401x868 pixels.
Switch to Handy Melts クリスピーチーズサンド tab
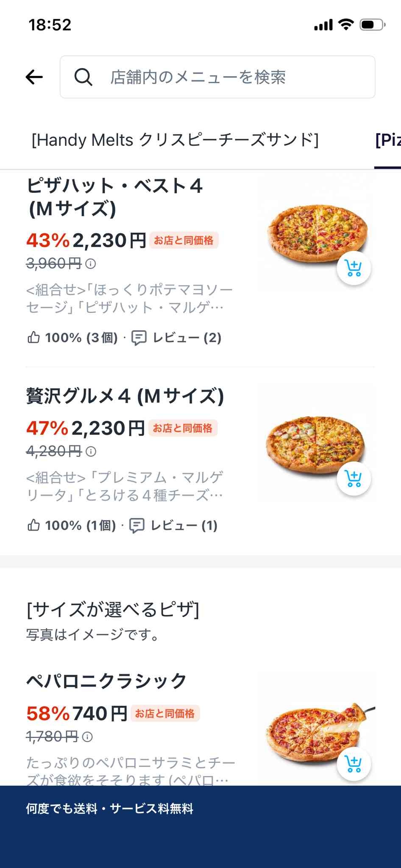(175, 140)
